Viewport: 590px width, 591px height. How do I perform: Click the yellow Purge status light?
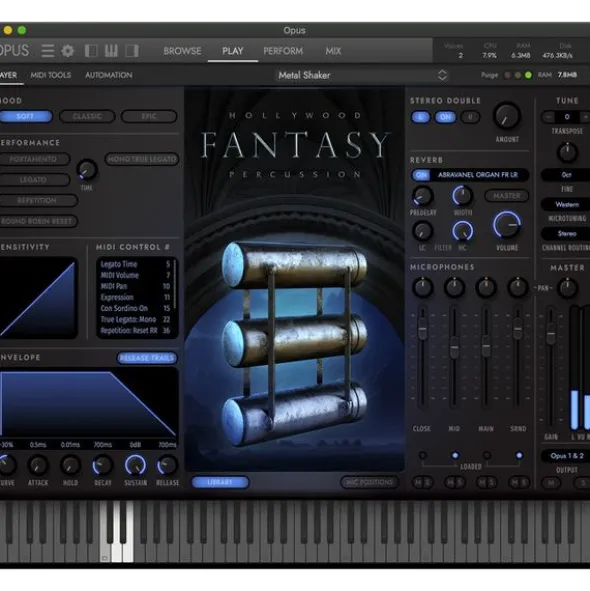pyautogui.click(x=518, y=75)
